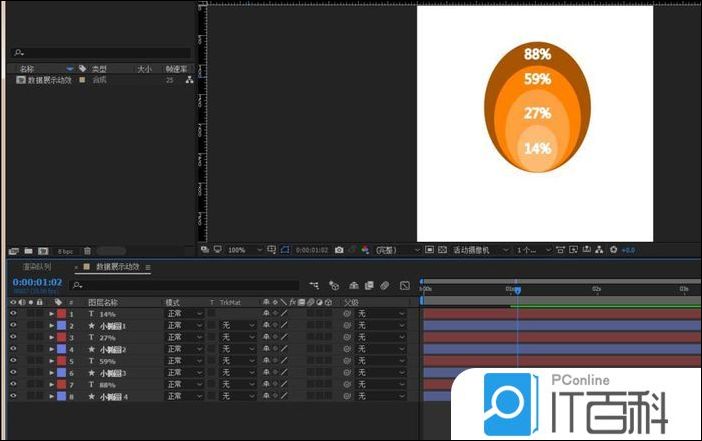Click the red label color swatch of layer 1
This screenshot has width=702, height=441.
click(x=62, y=314)
